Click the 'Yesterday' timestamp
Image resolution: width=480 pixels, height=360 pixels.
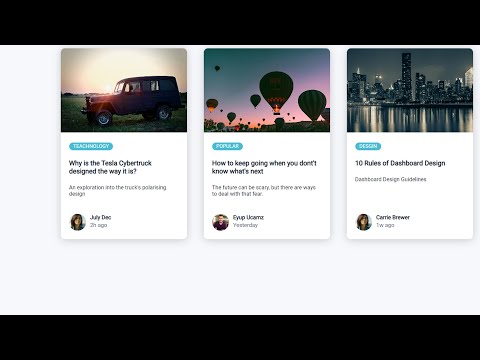click(245, 225)
